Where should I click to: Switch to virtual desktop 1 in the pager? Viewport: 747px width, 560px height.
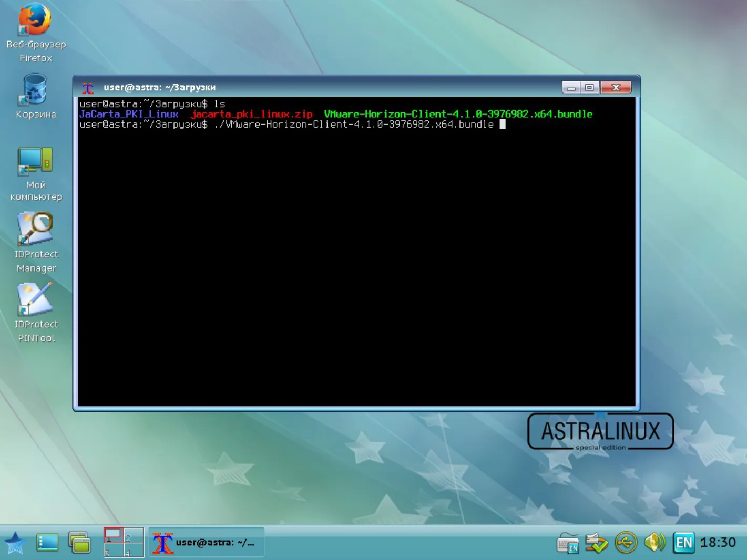tap(114, 535)
